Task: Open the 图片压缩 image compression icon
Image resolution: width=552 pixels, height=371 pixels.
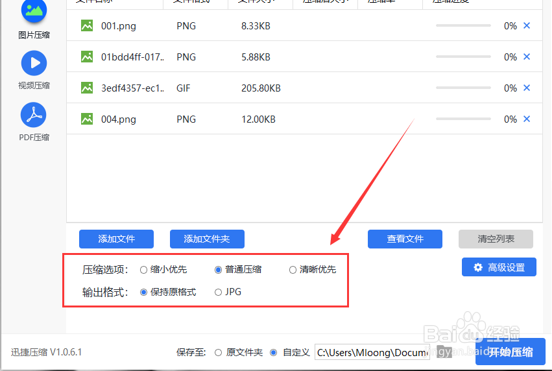Action: [x=34, y=11]
